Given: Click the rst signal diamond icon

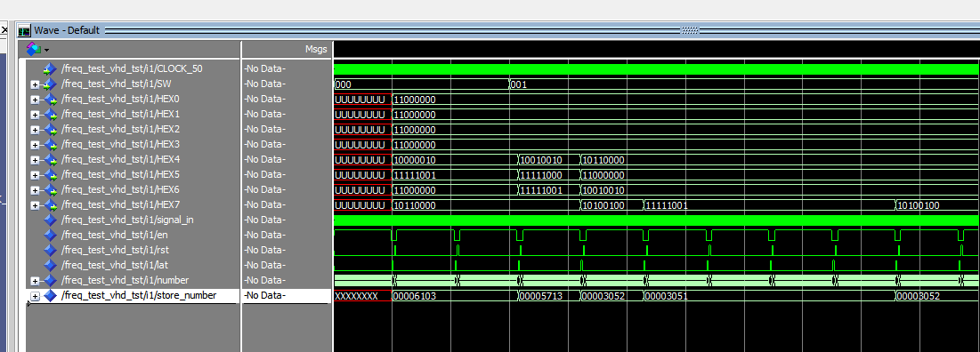Looking at the screenshot, I should pyautogui.click(x=51, y=250).
